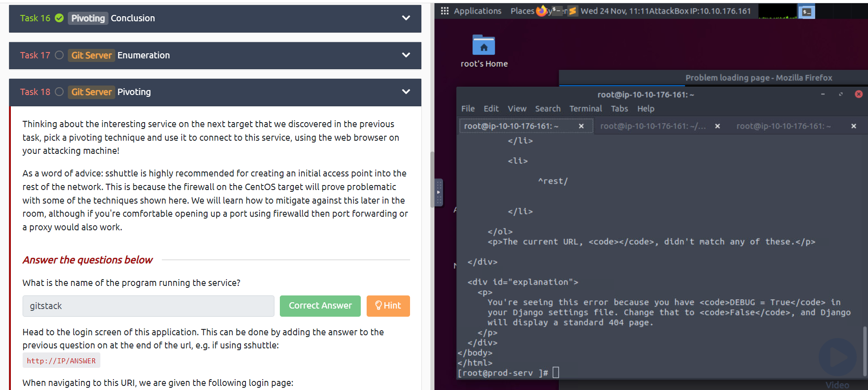Click the ^rest/ line in terminal
868x390 pixels.
click(x=553, y=181)
